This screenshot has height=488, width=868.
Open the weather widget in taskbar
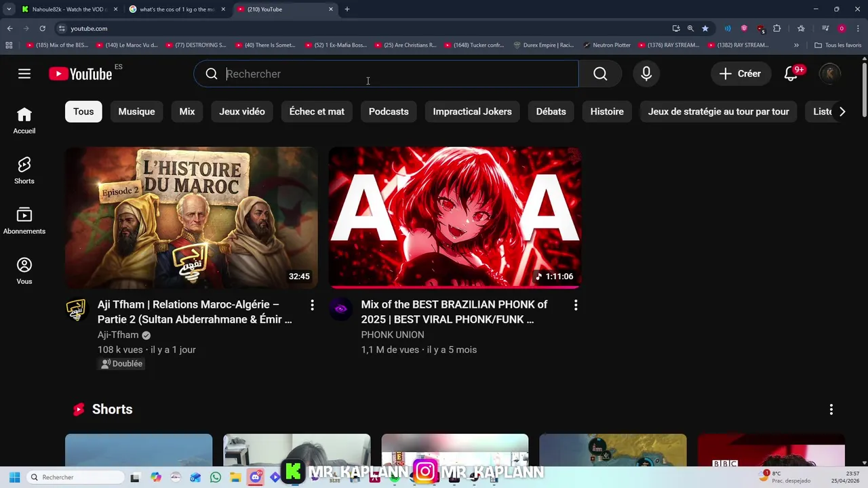coord(786,477)
